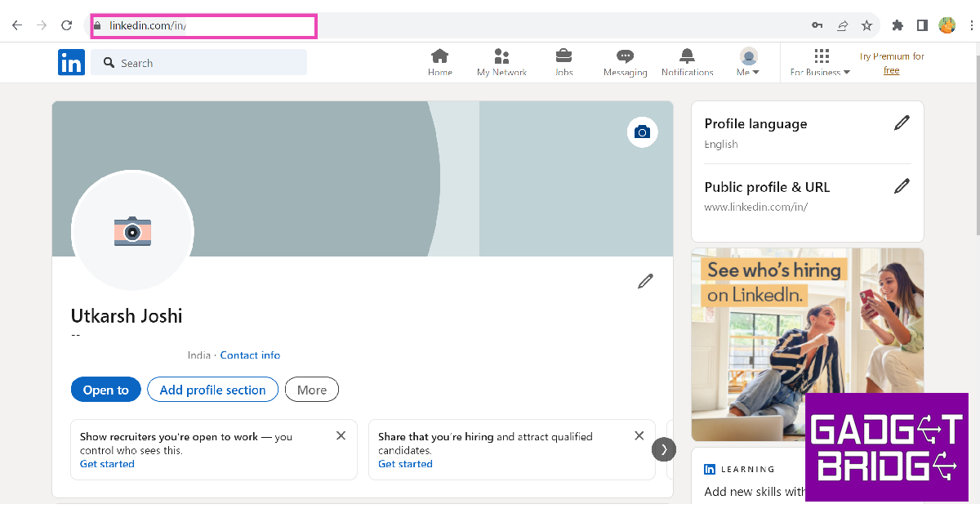Bookmark page with star icon
980x513 pixels.
pos(866,25)
